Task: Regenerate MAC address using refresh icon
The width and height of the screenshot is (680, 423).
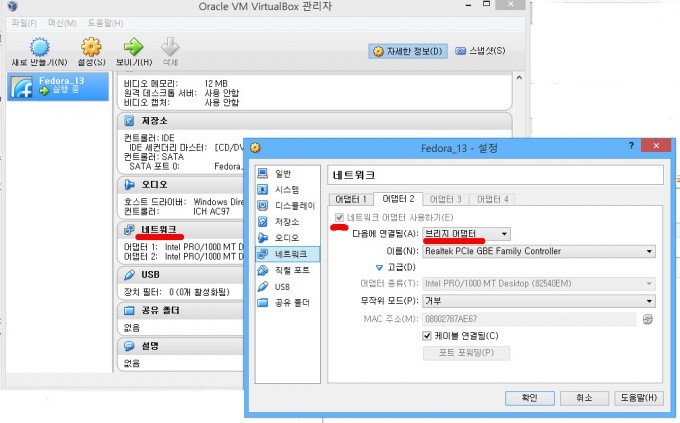Action: [647, 319]
